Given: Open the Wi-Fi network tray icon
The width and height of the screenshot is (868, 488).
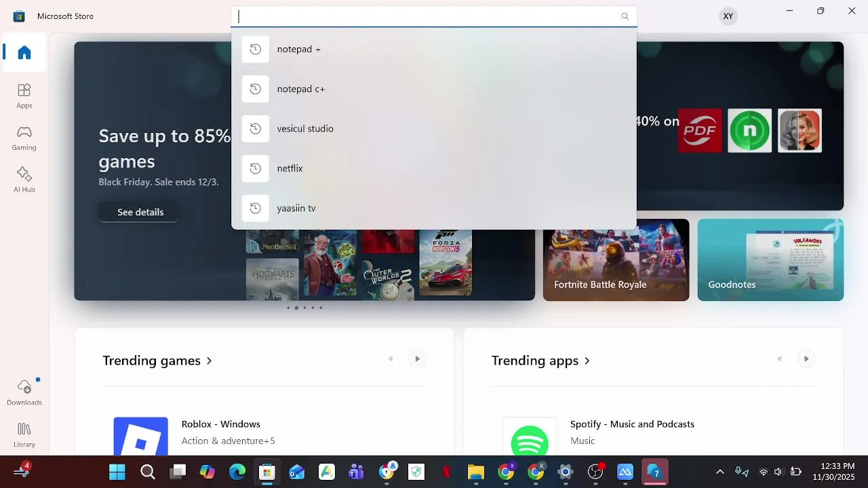Looking at the screenshot, I should tap(764, 472).
